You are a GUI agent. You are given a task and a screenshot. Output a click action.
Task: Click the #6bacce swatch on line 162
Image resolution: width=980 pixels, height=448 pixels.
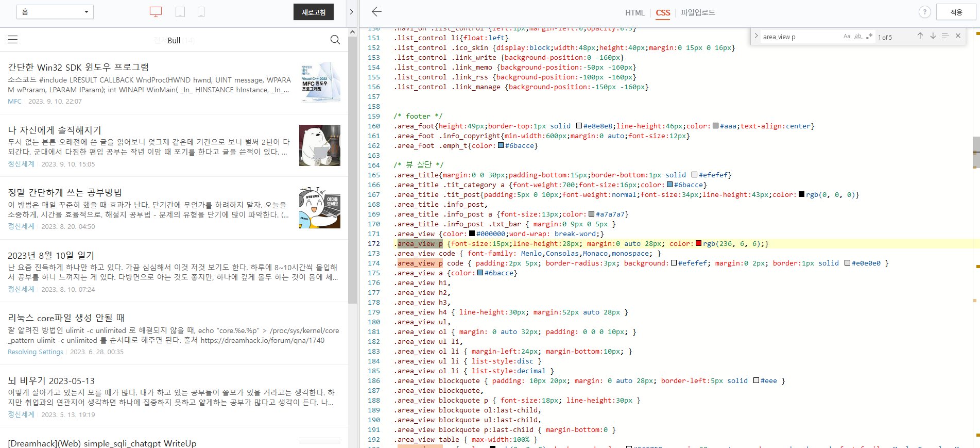501,145
